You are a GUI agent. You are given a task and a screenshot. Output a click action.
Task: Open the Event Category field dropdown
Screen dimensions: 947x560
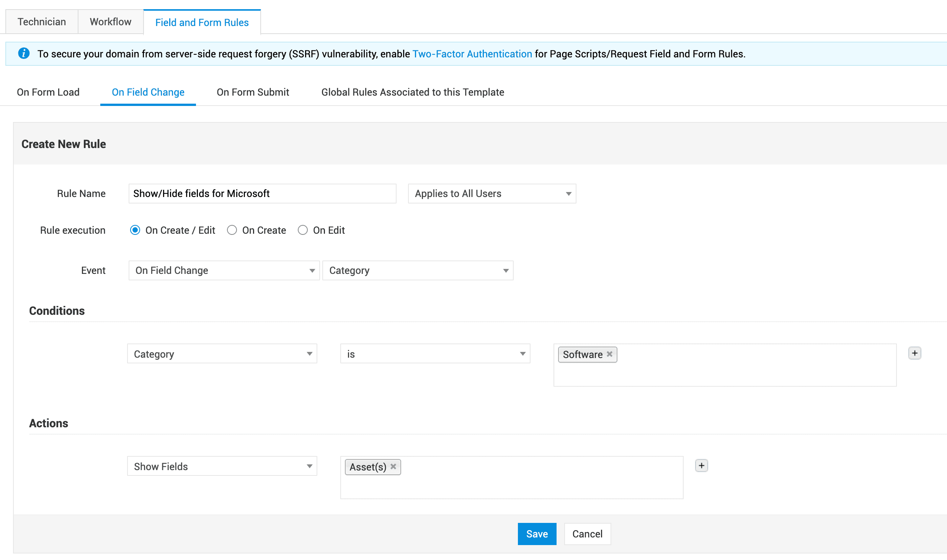pyautogui.click(x=418, y=270)
